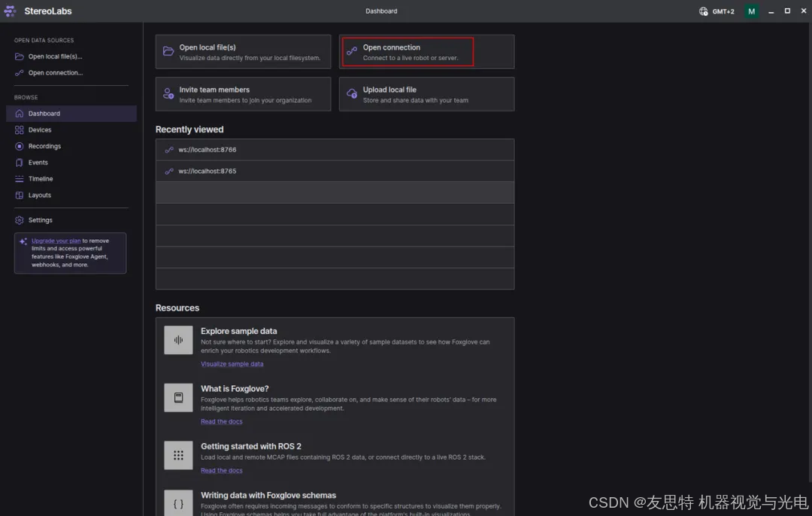
Task: Open Events in the sidebar
Action: [71, 162]
